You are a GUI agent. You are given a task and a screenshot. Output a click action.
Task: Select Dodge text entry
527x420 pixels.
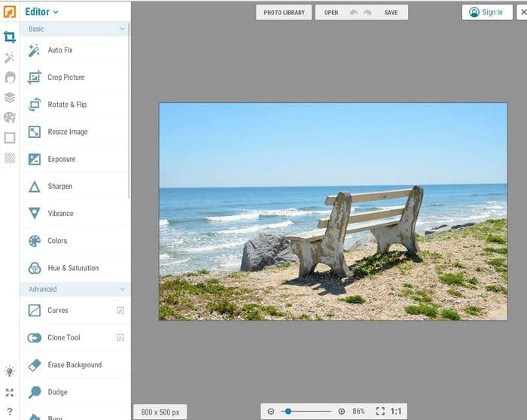pos(57,392)
